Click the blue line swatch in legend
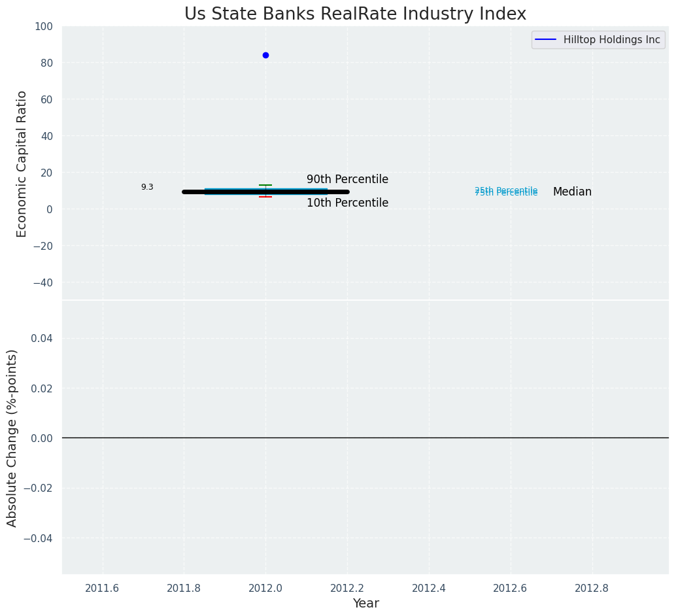The image size is (676, 616). [545, 40]
